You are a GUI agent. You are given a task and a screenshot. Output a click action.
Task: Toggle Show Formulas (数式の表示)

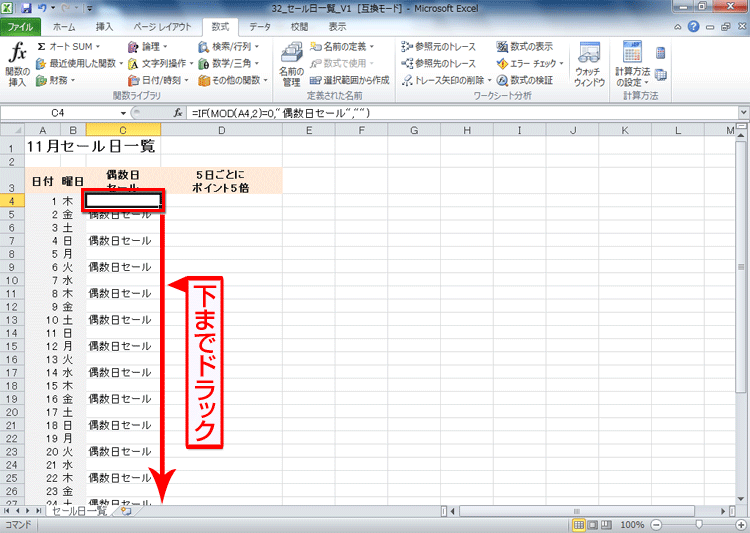[x=524, y=47]
